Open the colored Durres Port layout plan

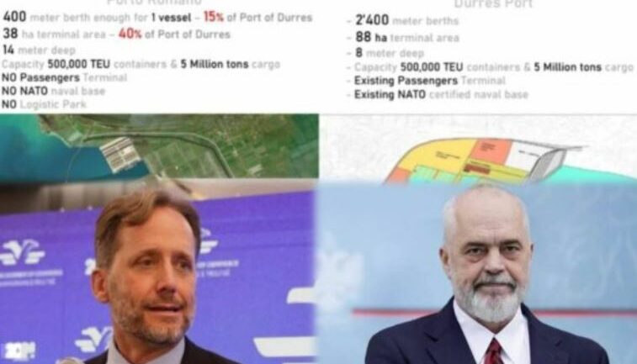point(478,149)
